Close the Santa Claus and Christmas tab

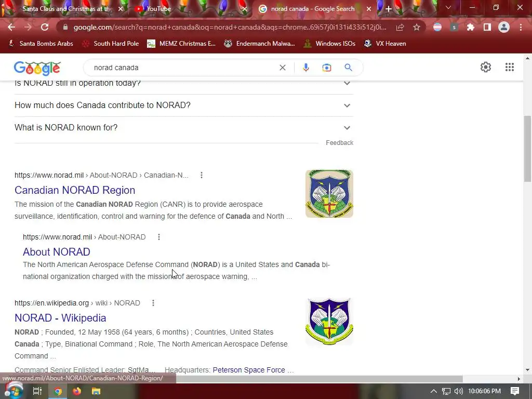click(x=121, y=9)
